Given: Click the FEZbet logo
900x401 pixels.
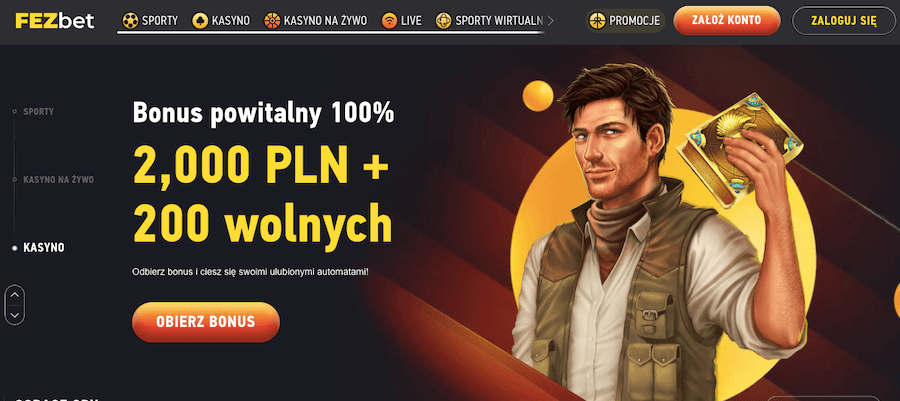Looking at the screenshot, I should click(55, 21).
